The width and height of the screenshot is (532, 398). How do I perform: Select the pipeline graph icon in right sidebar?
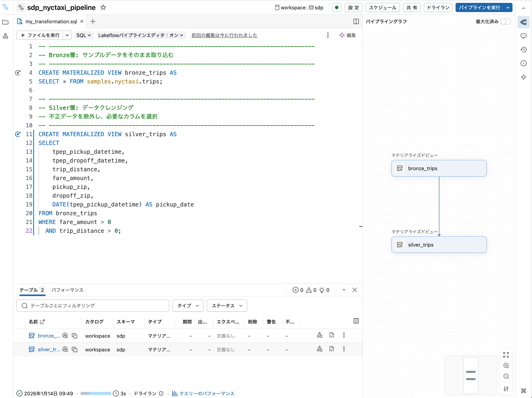pos(524,22)
